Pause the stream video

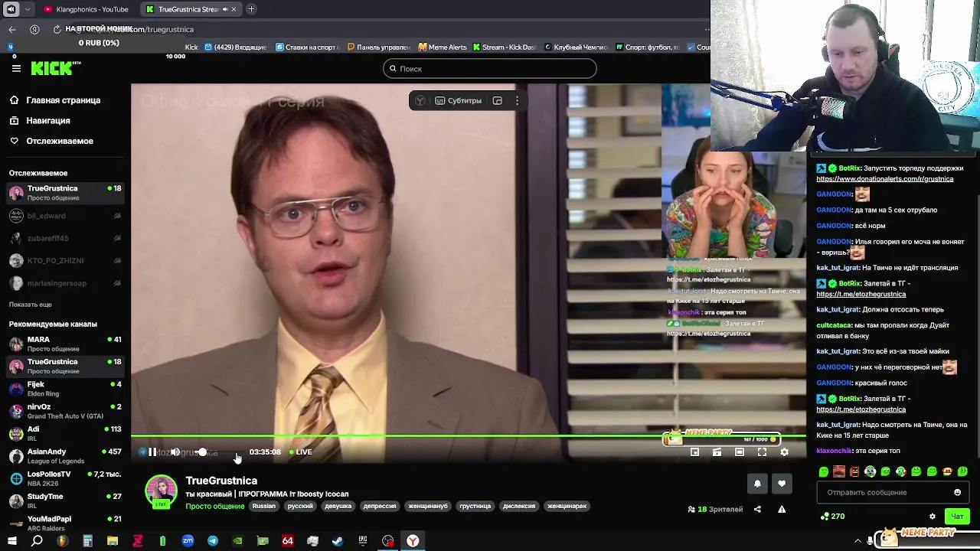click(x=152, y=452)
